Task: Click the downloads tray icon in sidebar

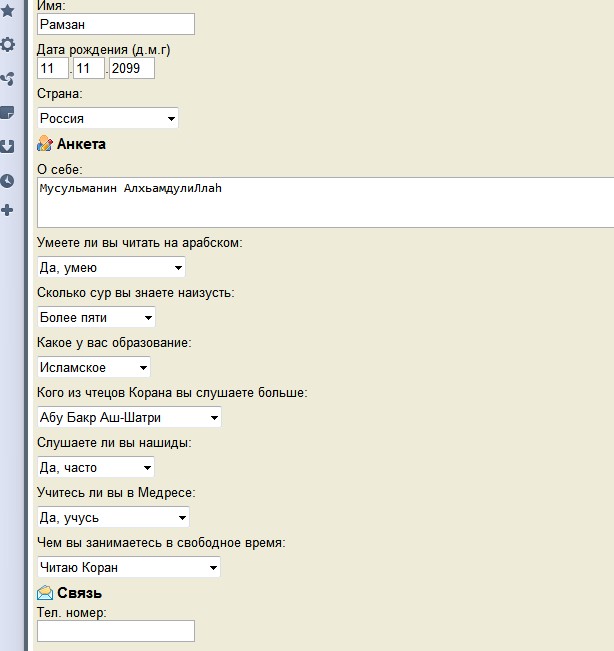Action: (x=7, y=146)
